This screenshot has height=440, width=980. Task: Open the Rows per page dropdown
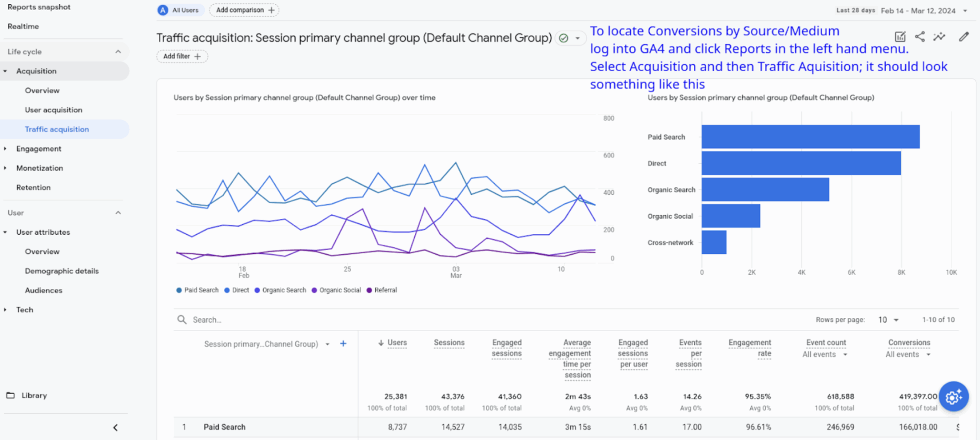tap(888, 320)
